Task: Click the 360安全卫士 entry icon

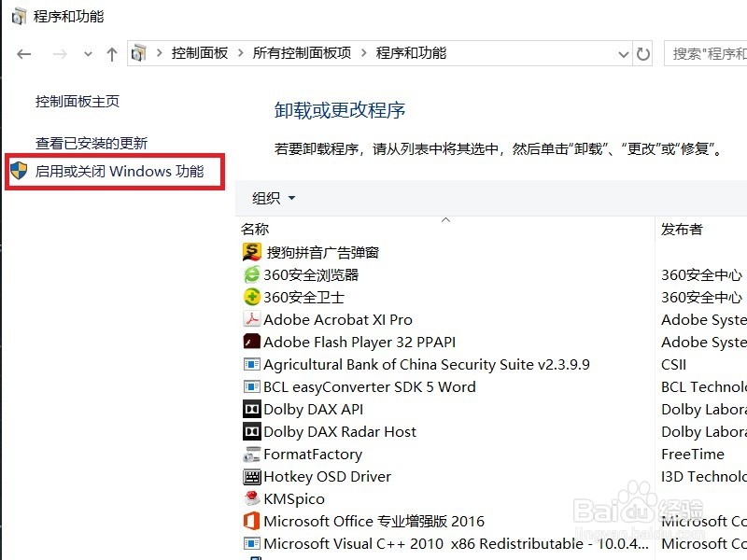Action: 252,297
